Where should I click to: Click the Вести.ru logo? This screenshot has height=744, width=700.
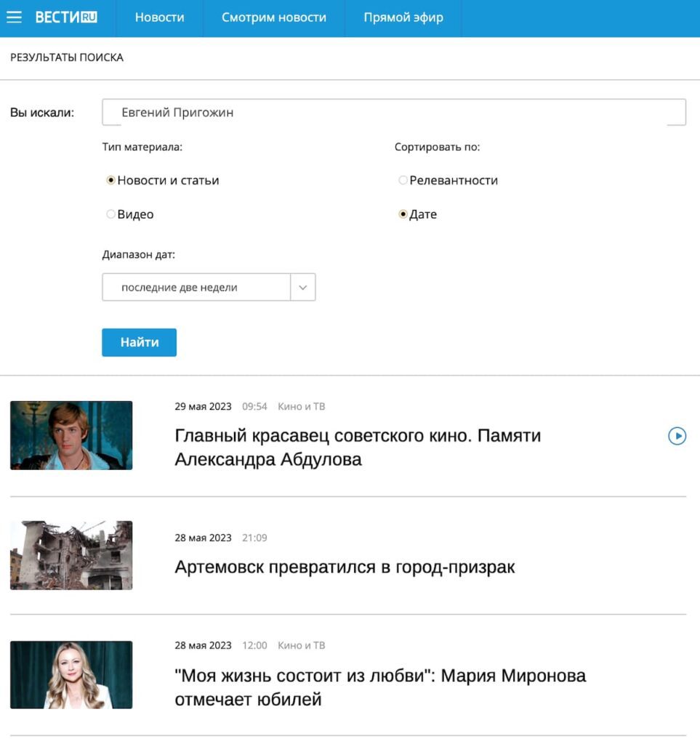coord(66,17)
